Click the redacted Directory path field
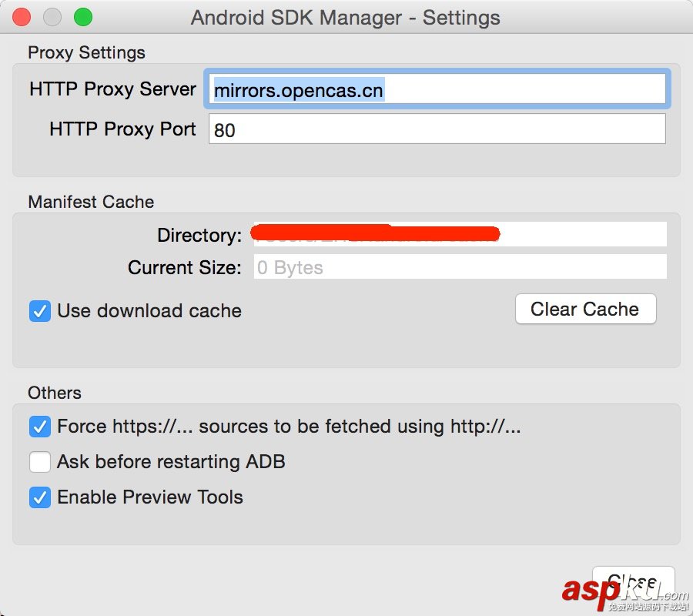 coord(460,234)
